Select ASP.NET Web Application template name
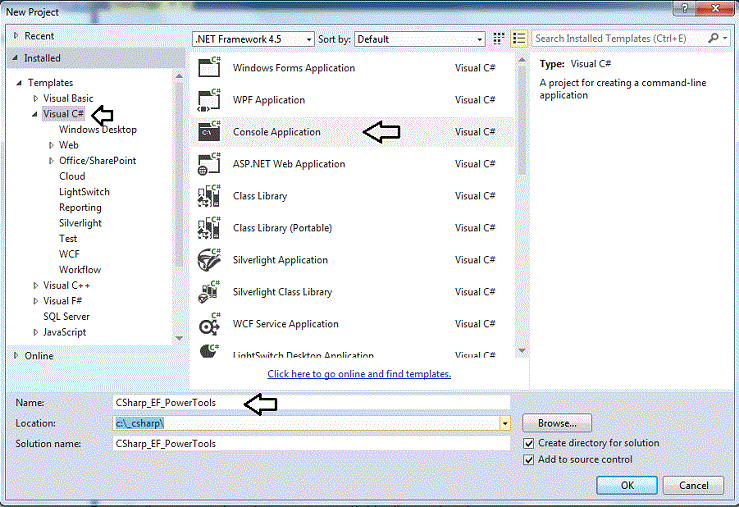This screenshot has height=507, width=739. (289, 164)
